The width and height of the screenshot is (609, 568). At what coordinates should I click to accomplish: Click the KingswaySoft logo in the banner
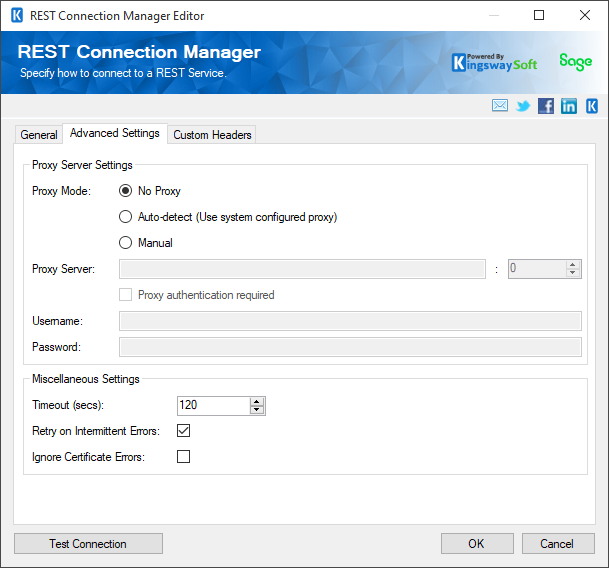coord(495,63)
